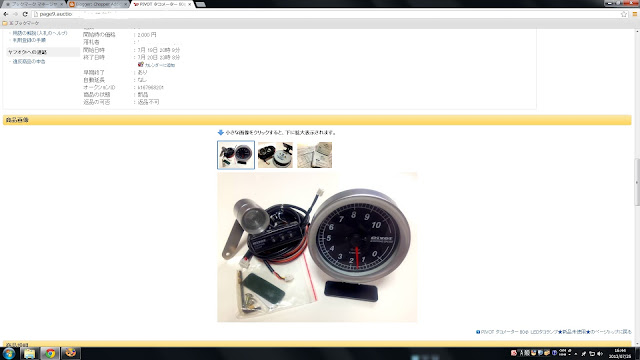The width and height of the screenshot is (640, 360).
Task: Click the calendar icon beside the calendar link
Action: (140, 64)
